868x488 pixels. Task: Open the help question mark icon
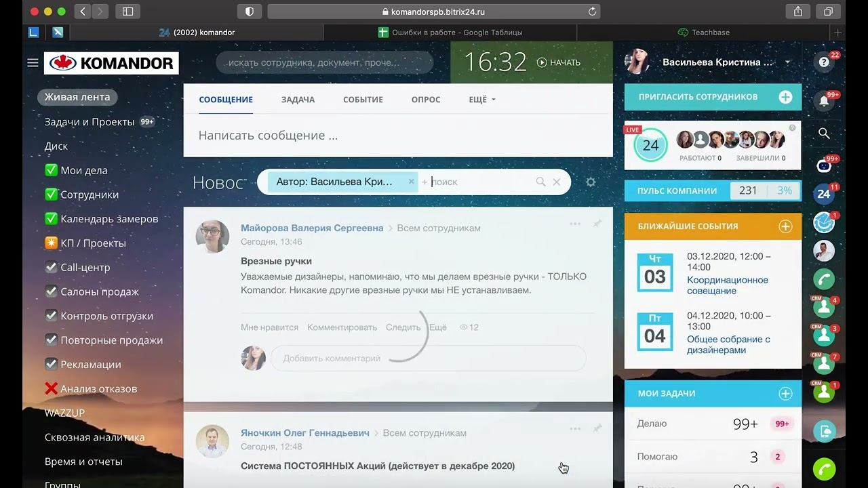(824, 62)
